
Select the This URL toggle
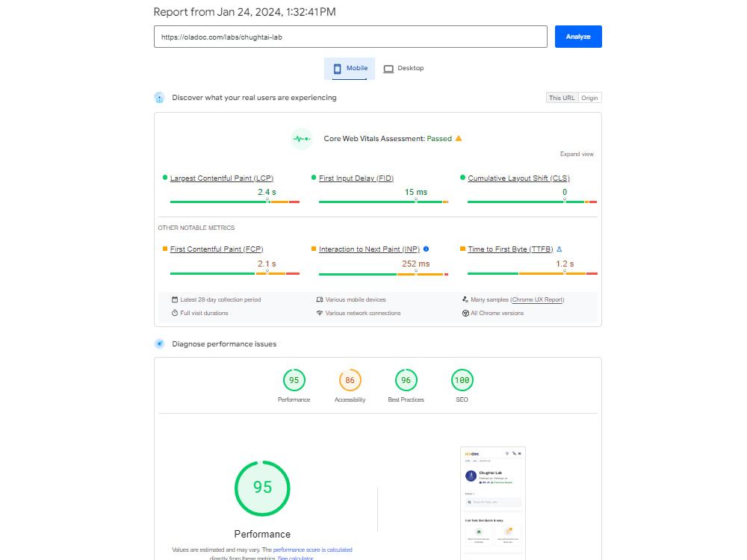point(562,98)
